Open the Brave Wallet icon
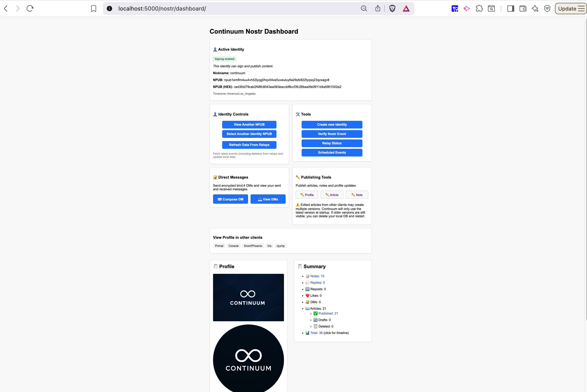Viewport: 587px width, 392px height. [523, 9]
